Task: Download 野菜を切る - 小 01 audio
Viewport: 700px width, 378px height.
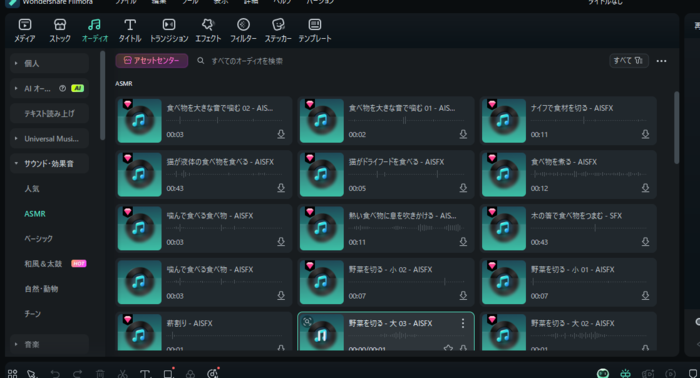Action: 645,295
